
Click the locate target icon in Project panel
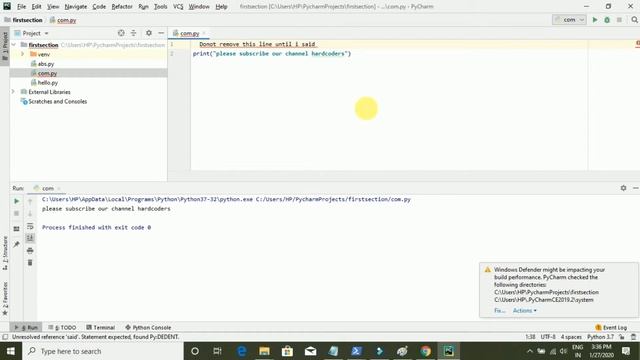coord(121,33)
